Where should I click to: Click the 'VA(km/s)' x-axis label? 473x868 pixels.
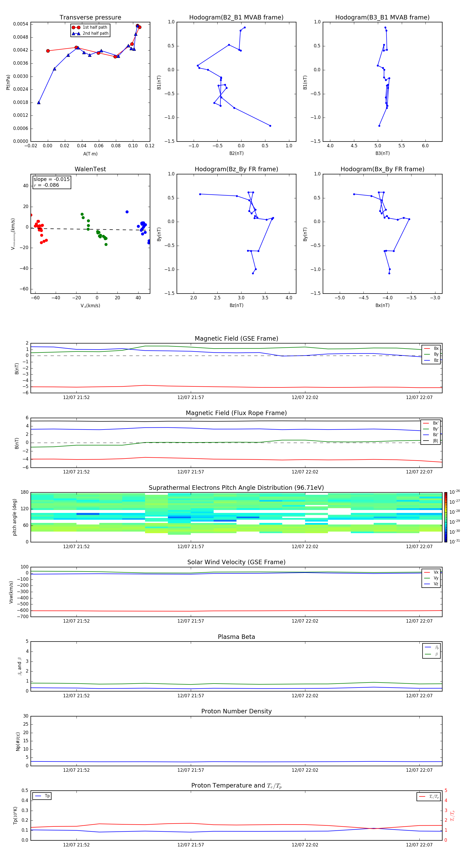point(90,306)
